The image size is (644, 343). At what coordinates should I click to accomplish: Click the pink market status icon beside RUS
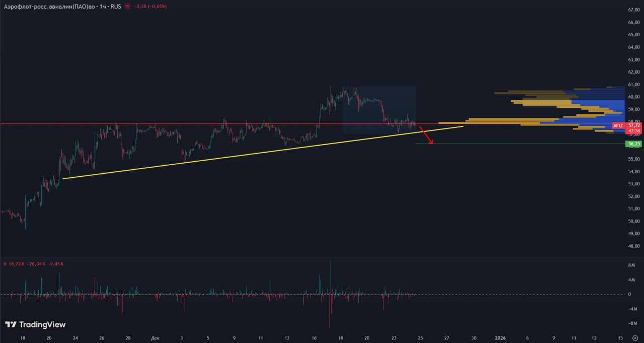tap(127, 7)
